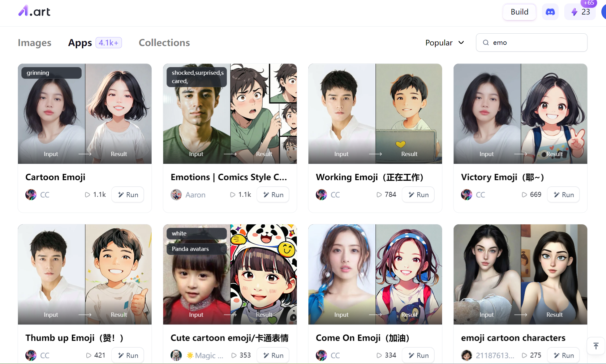Run the Cartoon Emoji app
Image resolution: width=606 pixels, height=364 pixels.
coord(128,194)
